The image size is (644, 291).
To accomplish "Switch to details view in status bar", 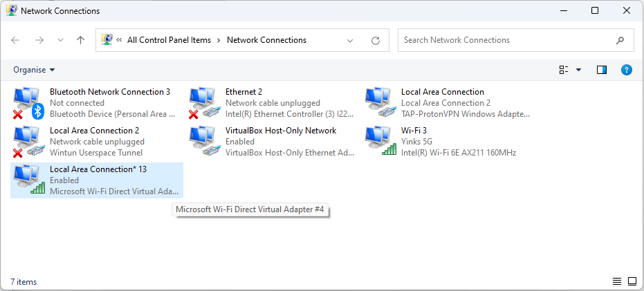I will coord(617,281).
